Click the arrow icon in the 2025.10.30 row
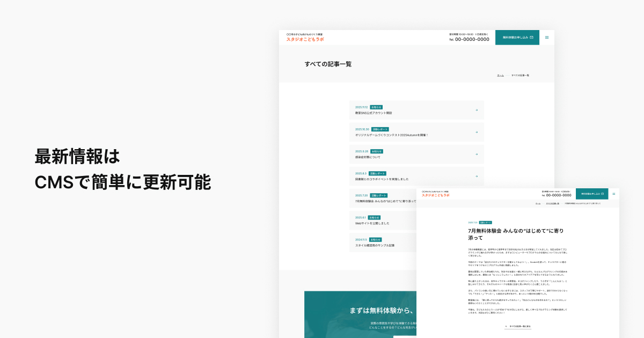The height and width of the screenshot is (338, 644). (x=477, y=132)
